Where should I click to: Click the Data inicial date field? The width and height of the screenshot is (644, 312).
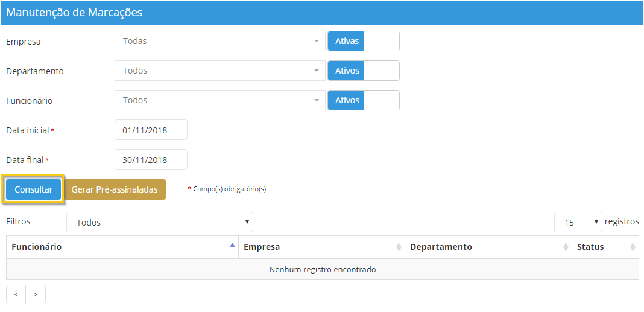pyautogui.click(x=151, y=130)
